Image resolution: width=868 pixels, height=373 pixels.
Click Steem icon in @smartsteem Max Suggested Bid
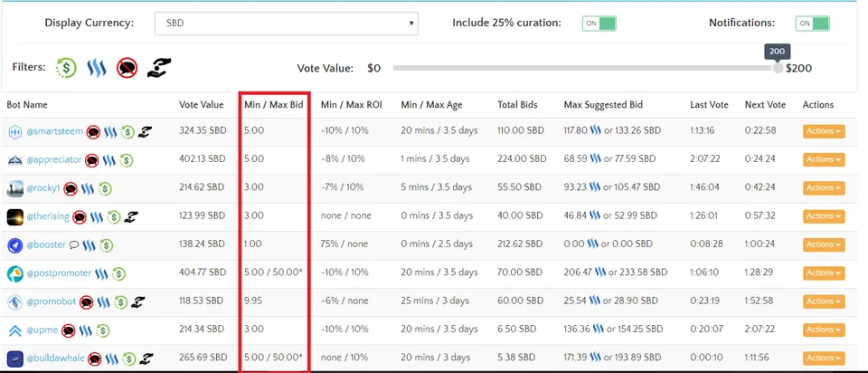point(596,130)
